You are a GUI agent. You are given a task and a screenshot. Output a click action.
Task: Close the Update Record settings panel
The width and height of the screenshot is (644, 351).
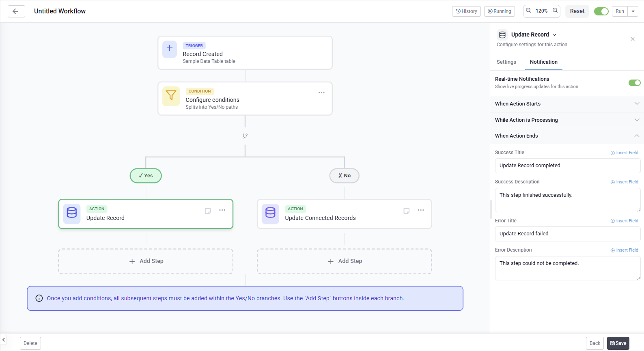pos(632,39)
